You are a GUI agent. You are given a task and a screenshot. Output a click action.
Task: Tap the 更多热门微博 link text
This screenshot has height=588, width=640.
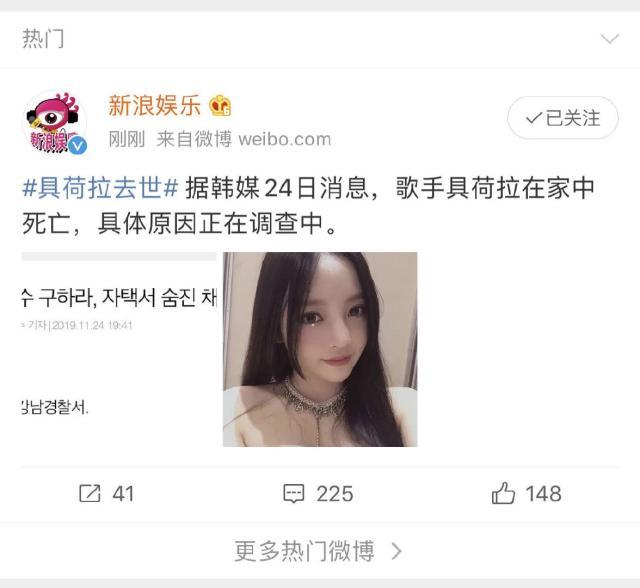point(304,551)
